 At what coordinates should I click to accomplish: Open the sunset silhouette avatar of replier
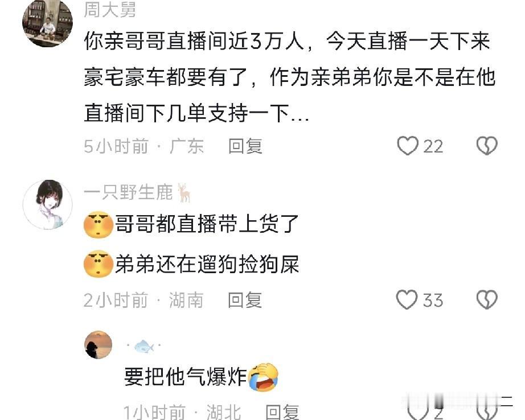point(98,345)
